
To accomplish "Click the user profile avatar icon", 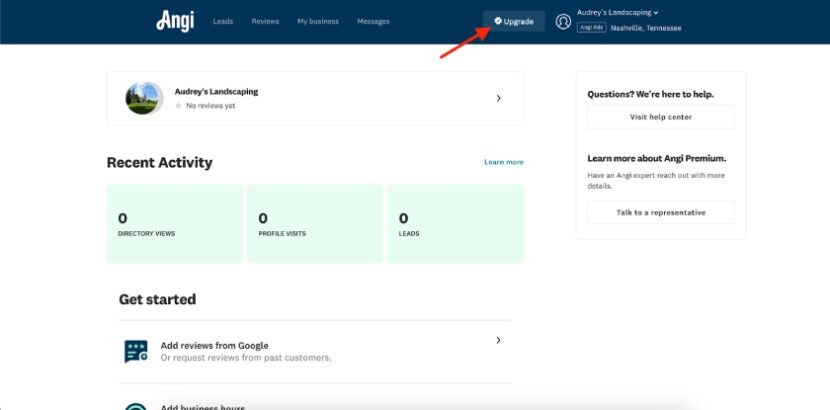I will click(x=563, y=21).
